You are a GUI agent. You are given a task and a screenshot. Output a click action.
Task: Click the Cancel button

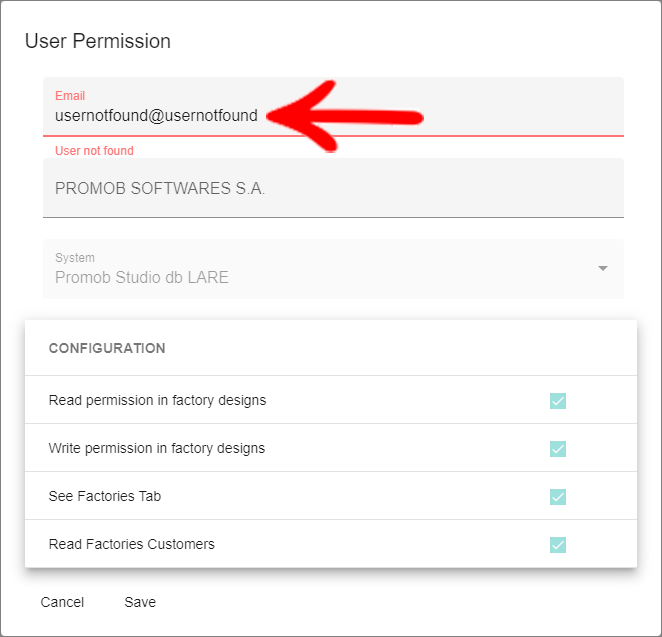click(62, 602)
